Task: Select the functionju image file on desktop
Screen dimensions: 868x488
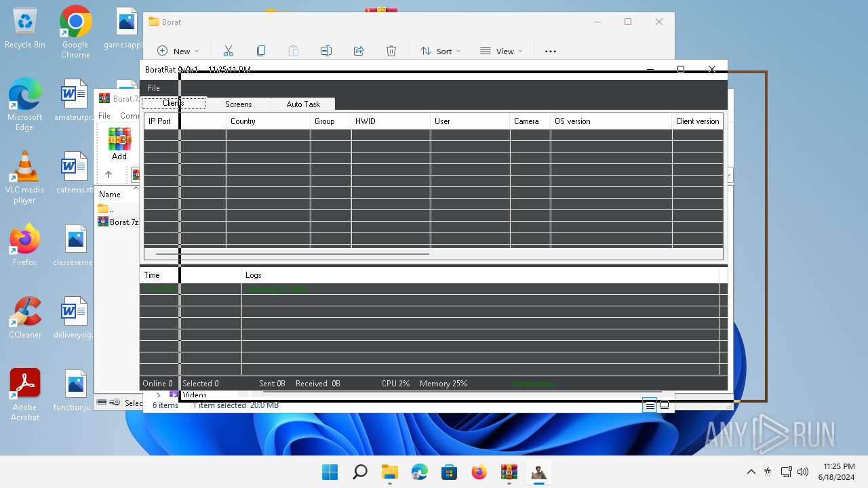Action: coord(75,390)
